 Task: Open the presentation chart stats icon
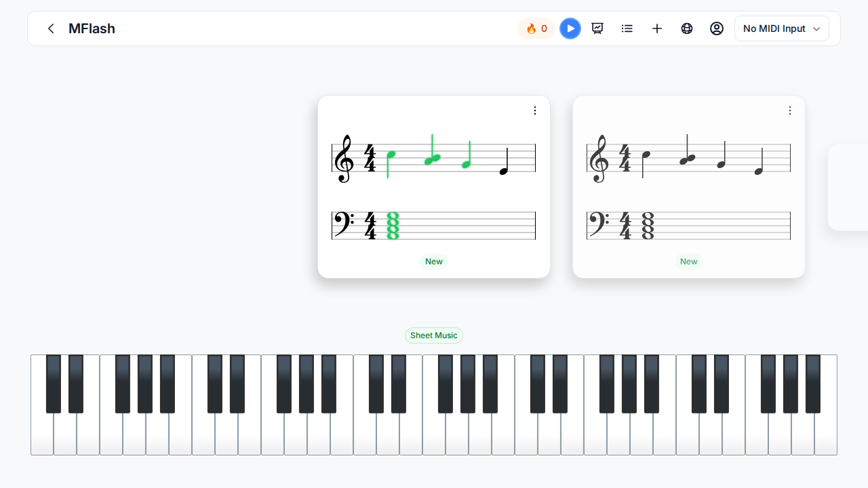[597, 28]
